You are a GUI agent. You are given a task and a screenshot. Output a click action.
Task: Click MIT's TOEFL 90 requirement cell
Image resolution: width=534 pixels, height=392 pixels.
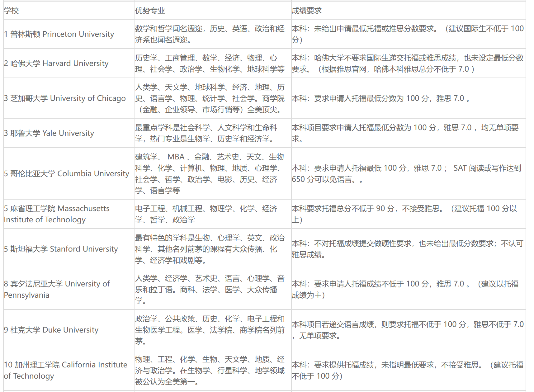click(404, 214)
